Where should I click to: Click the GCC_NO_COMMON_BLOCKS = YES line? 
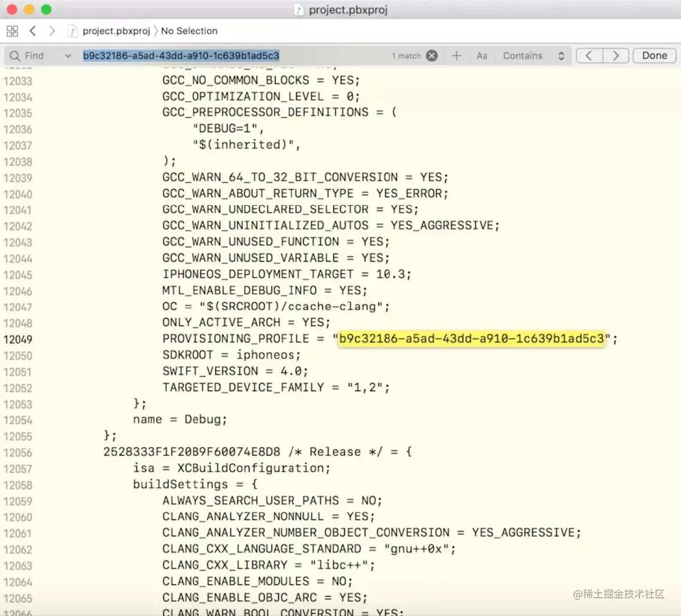pos(261,80)
